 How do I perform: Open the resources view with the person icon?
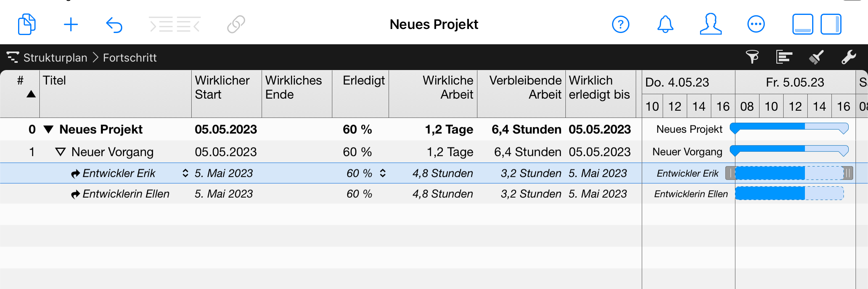point(710,24)
